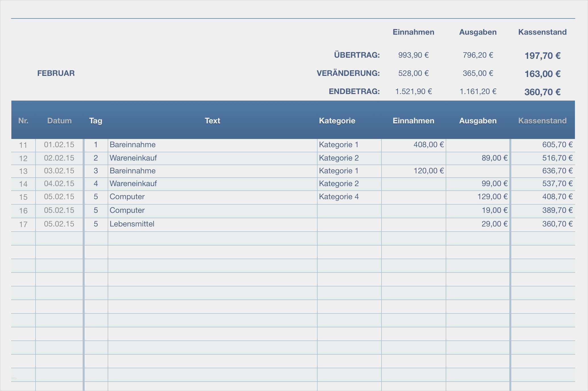Viewport: 588px width, 391px height.
Task: Click empty Kategorie cell in row 17
Action: pos(349,224)
